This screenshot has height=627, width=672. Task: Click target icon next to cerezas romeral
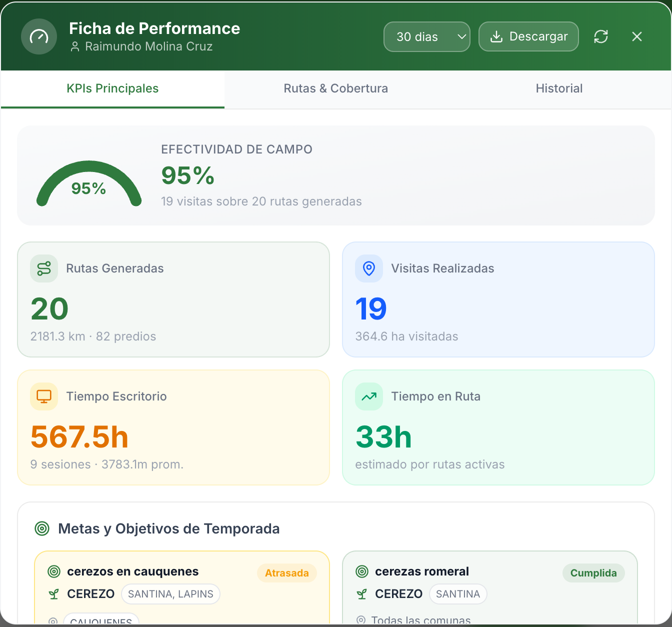[x=362, y=571]
